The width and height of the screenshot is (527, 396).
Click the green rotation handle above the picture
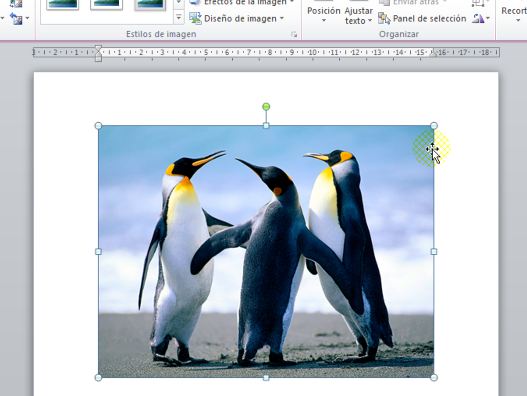(x=266, y=107)
